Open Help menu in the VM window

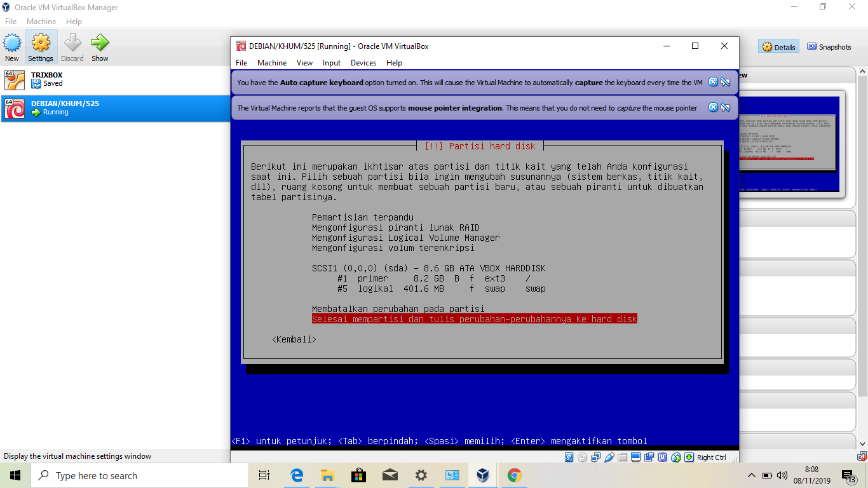[x=394, y=63]
